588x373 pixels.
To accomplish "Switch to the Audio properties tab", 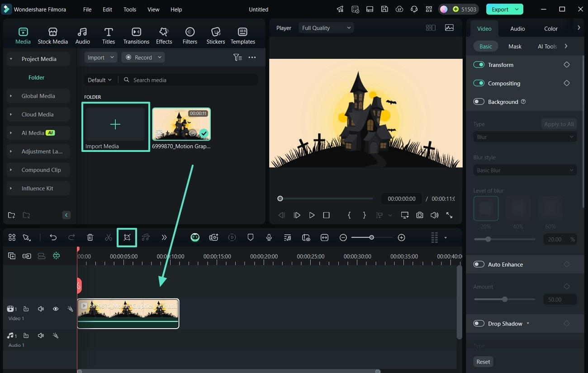I will [x=517, y=28].
